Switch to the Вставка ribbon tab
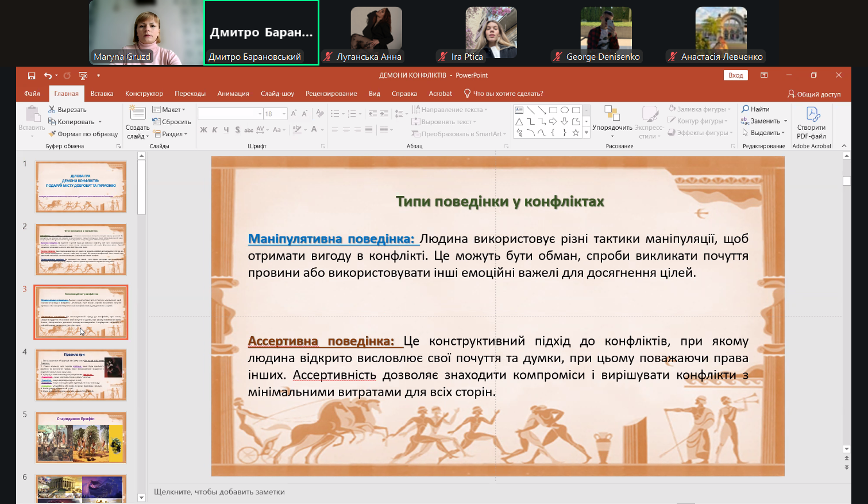The height and width of the screenshot is (504, 868). click(x=102, y=94)
